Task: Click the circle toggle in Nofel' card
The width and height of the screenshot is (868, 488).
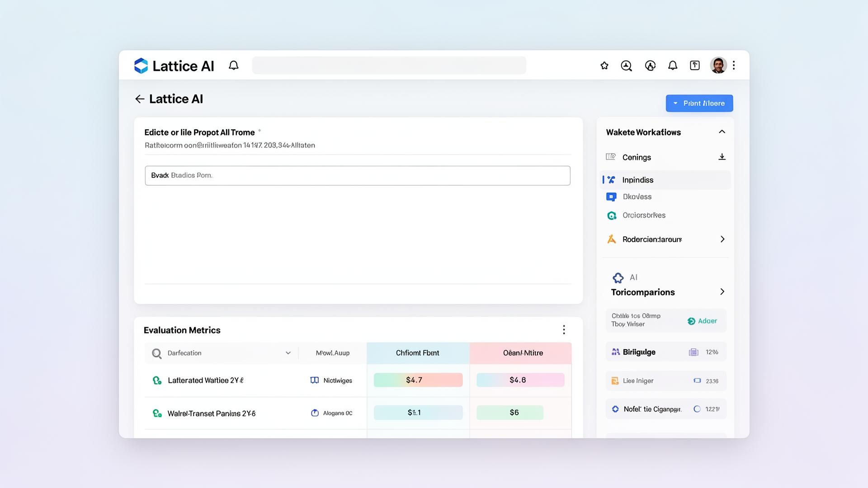Action: click(x=697, y=409)
